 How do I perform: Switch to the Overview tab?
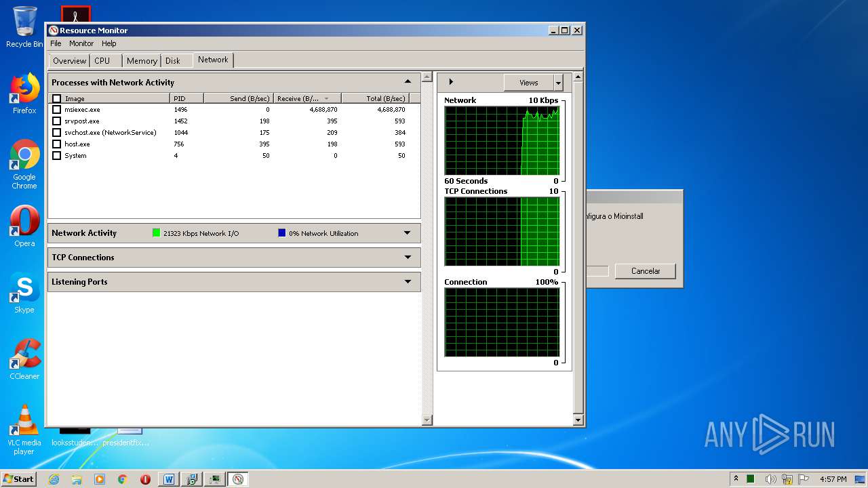pos(69,61)
